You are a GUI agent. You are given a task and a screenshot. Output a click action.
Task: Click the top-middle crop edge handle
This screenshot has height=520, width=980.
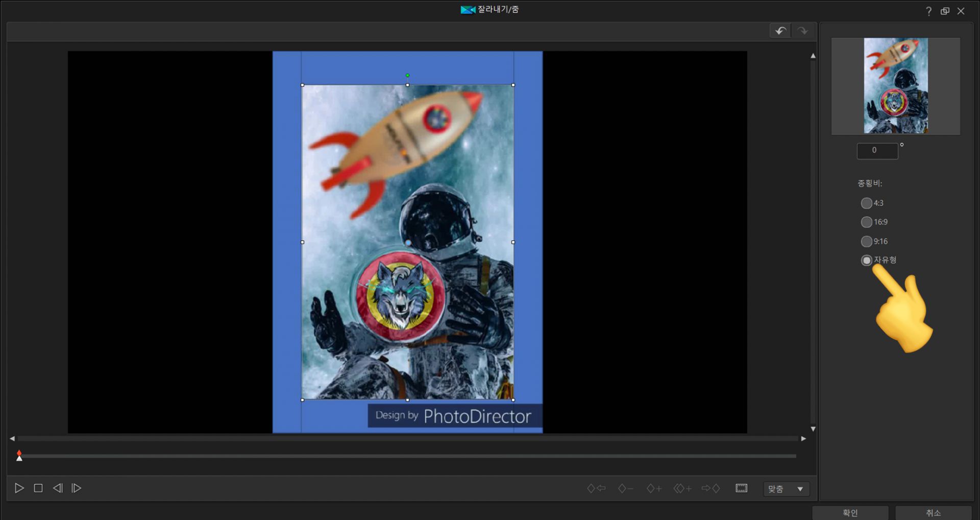click(x=407, y=85)
